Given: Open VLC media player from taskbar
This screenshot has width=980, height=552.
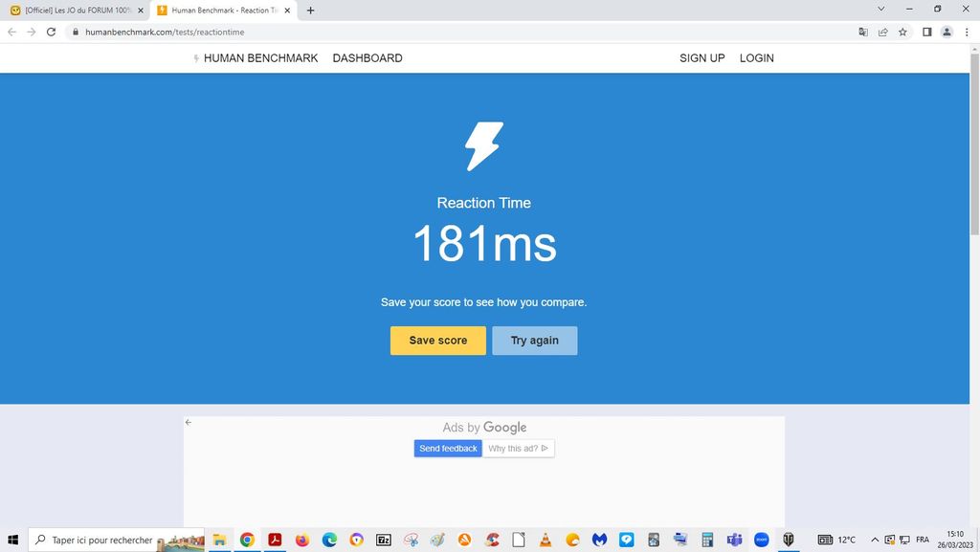Looking at the screenshot, I should point(546,540).
